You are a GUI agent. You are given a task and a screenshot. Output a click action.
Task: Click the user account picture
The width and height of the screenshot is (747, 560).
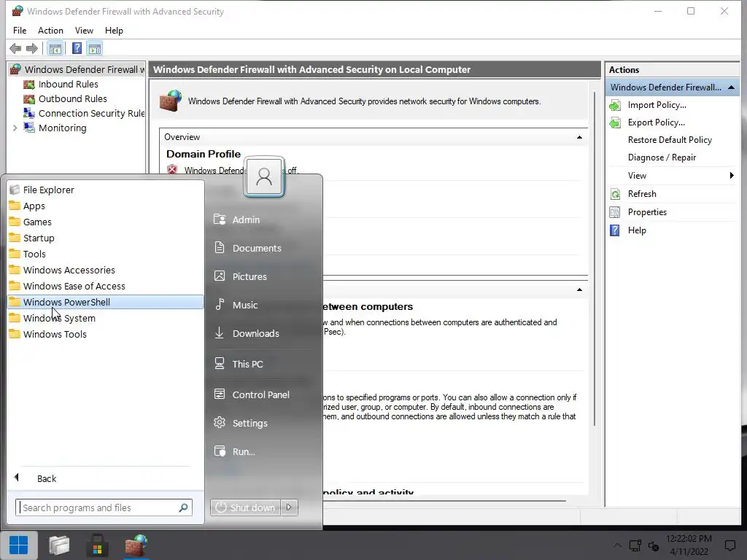tap(264, 176)
